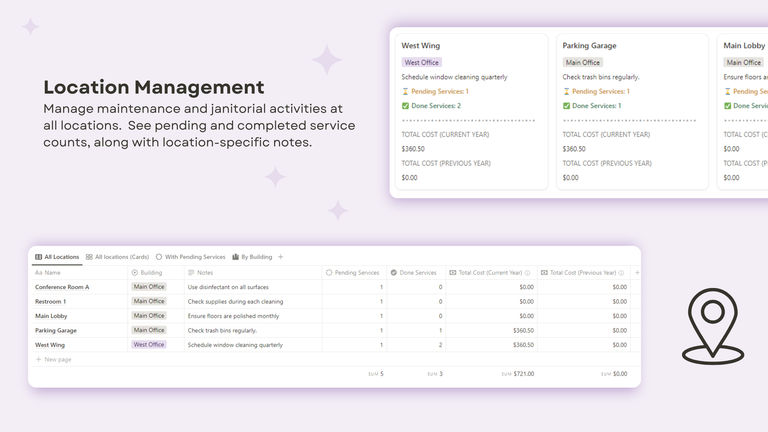
Task: Add a new view with plus icon
Action: (281, 257)
